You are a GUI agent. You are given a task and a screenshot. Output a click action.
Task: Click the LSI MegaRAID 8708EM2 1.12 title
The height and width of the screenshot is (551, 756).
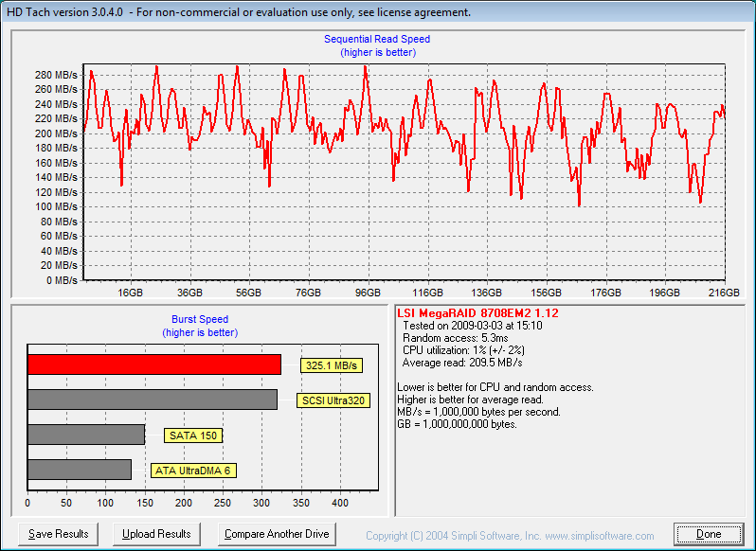click(477, 313)
